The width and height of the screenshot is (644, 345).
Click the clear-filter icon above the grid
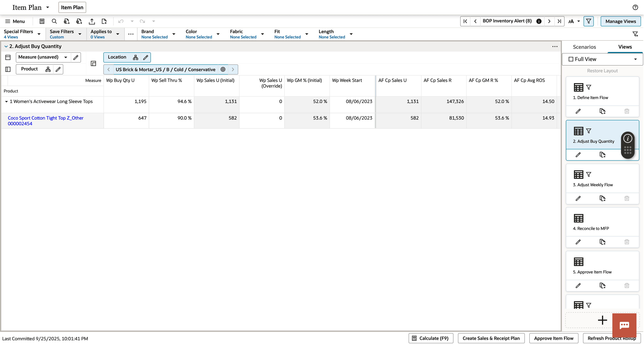pos(635,34)
